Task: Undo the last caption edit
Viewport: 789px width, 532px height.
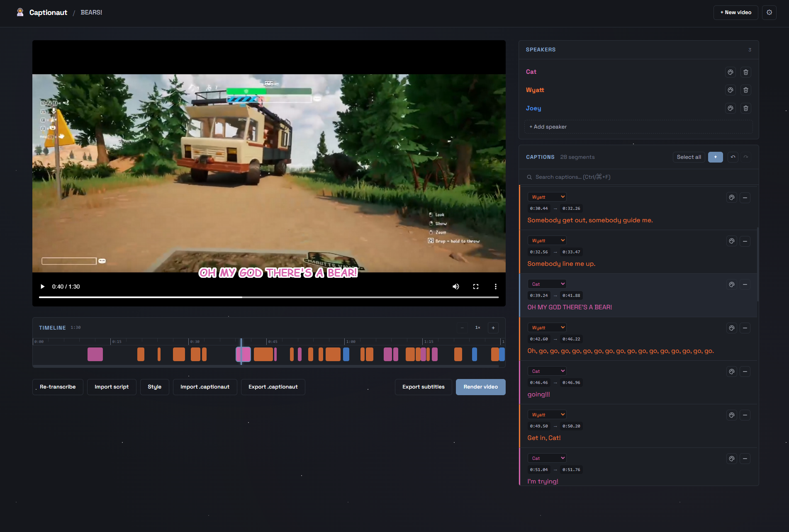Action: (733, 157)
